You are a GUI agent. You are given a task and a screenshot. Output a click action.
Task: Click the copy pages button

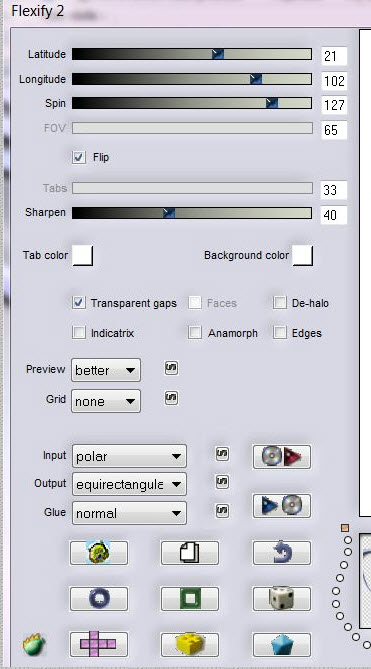click(190, 553)
